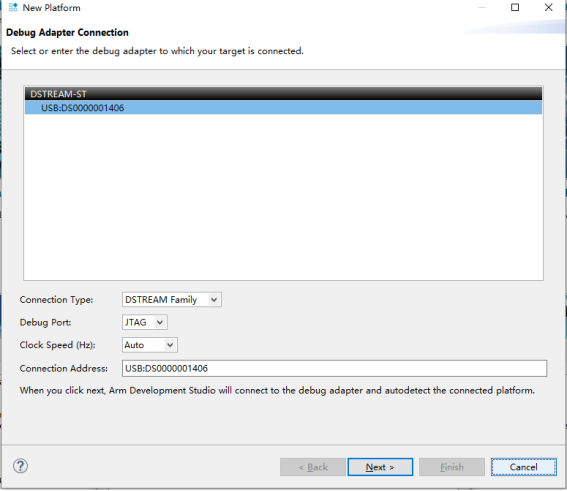Select the USB:DS0000001406 adapter entry
Viewport: 567px width, 491px height.
pos(284,108)
